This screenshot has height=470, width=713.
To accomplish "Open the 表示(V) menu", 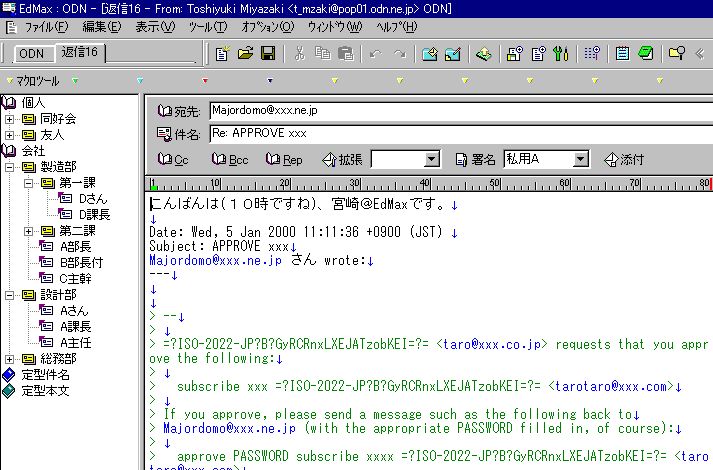I will pyautogui.click(x=155, y=27).
